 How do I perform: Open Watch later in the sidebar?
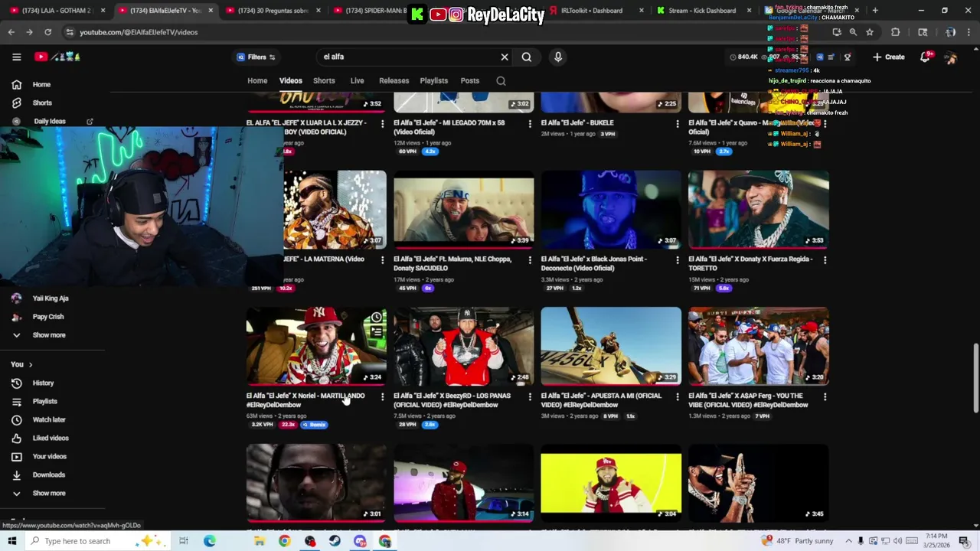(x=49, y=419)
